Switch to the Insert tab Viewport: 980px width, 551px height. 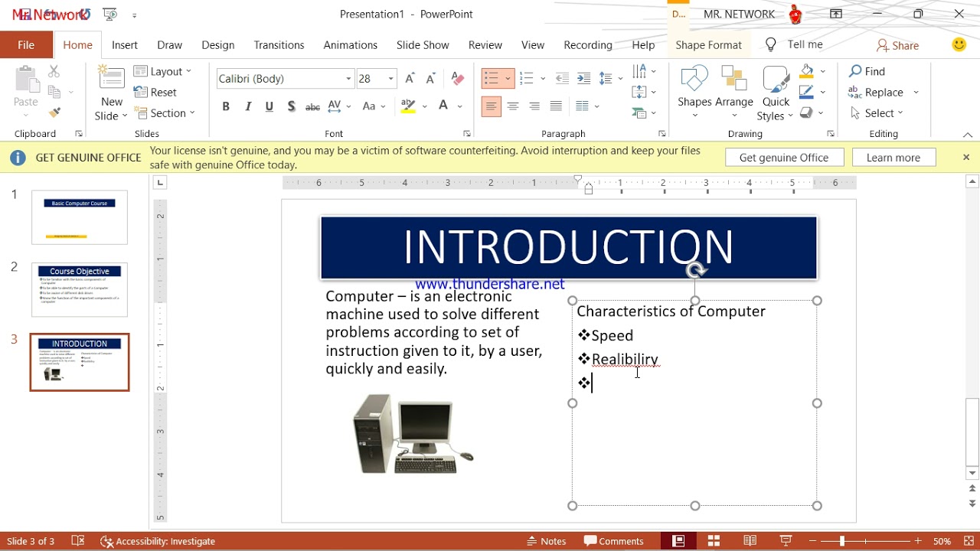pyautogui.click(x=125, y=45)
